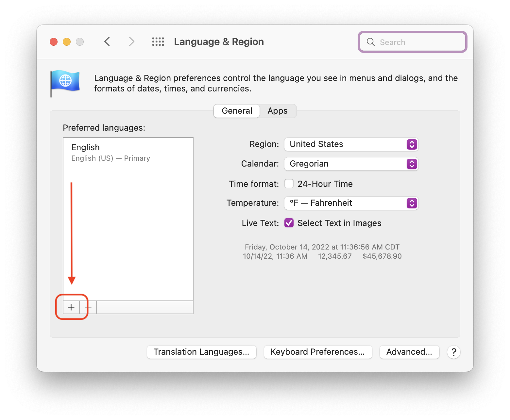
Task: Click the magnifying glass in the search field
Action: (x=371, y=42)
